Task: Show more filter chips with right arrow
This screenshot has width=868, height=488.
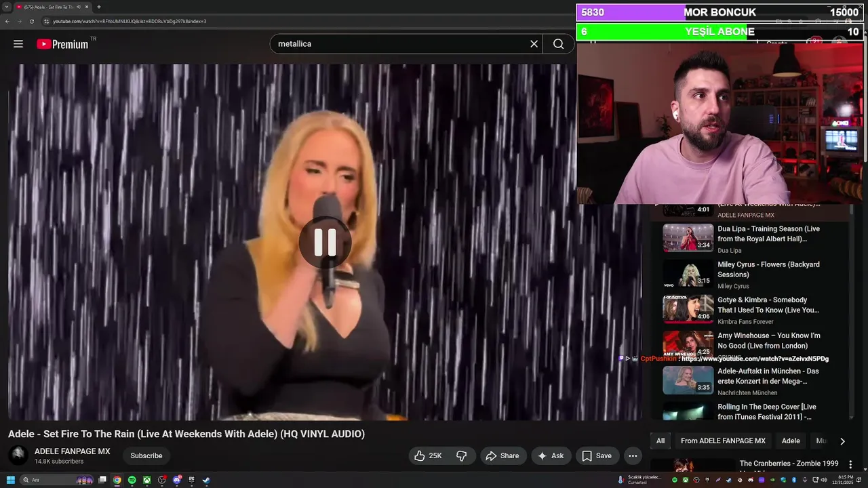Action: click(842, 441)
